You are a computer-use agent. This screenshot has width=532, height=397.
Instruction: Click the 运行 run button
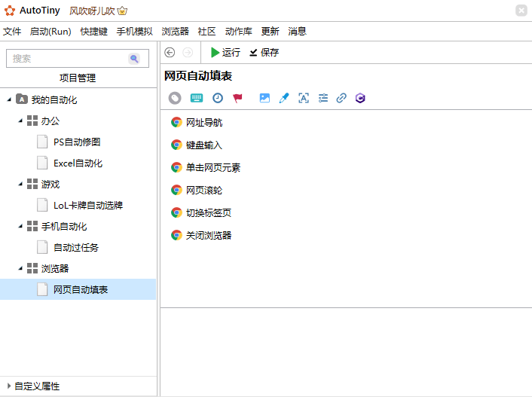(225, 52)
